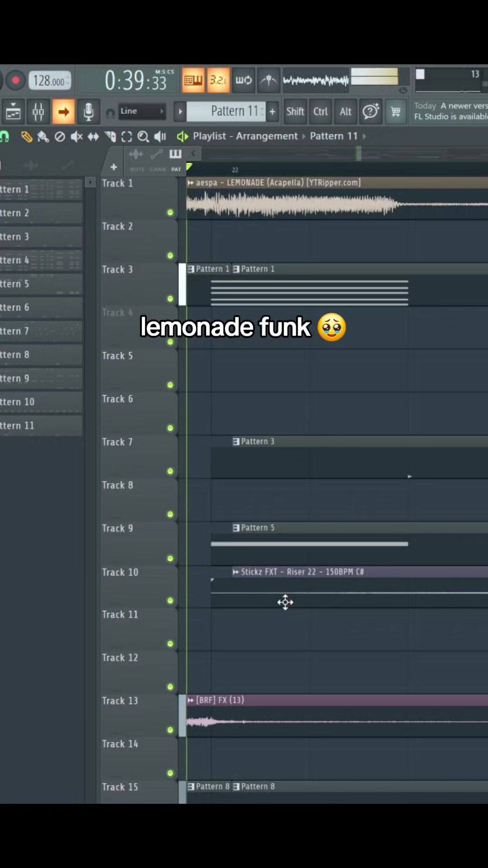Click the 128.000 tempo field
The image size is (488, 868).
tap(50, 81)
